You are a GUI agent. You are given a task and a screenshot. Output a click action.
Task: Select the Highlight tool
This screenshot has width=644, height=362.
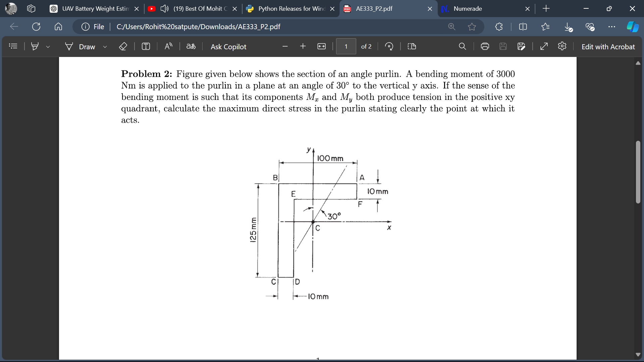35,46
